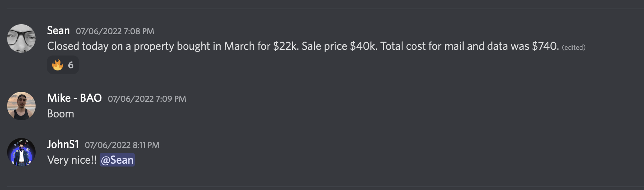This screenshot has height=190, width=644.
Task: Click the (edited) label on Sean's message
Action: [574, 47]
